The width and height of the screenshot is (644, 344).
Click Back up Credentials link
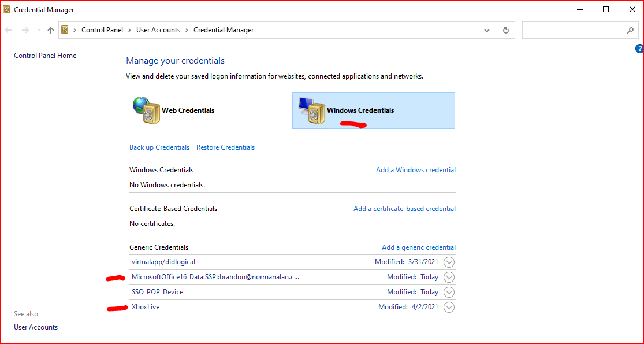[159, 147]
